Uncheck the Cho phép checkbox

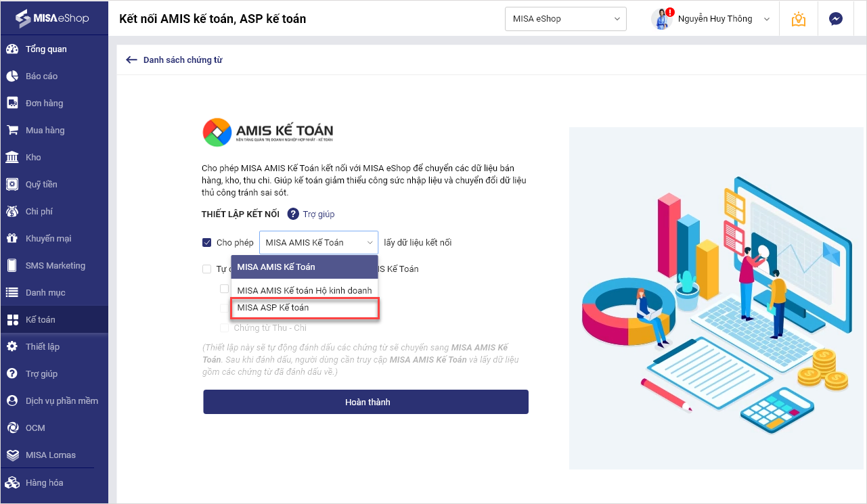[x=207, y=242]
